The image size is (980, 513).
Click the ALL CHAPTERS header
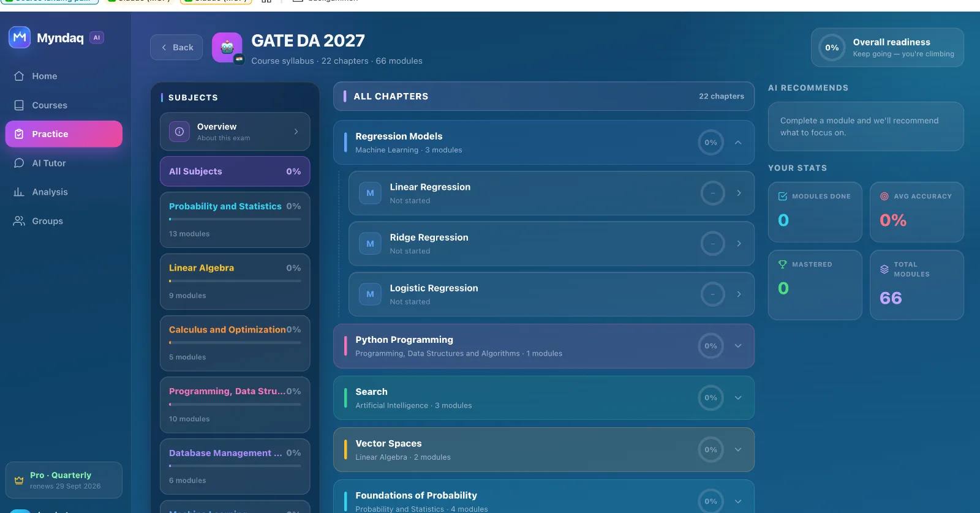[544, 96]
